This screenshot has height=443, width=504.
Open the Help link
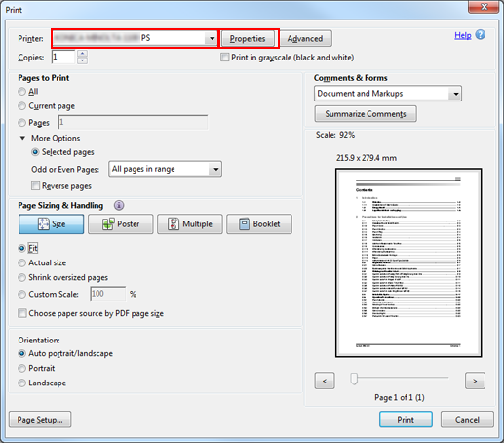463,35
